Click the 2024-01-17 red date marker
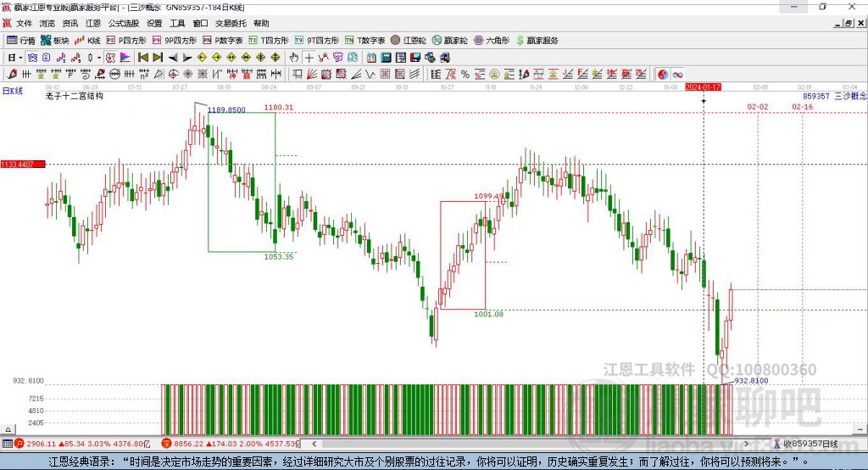The image size is (868, 470). [703, 87]
